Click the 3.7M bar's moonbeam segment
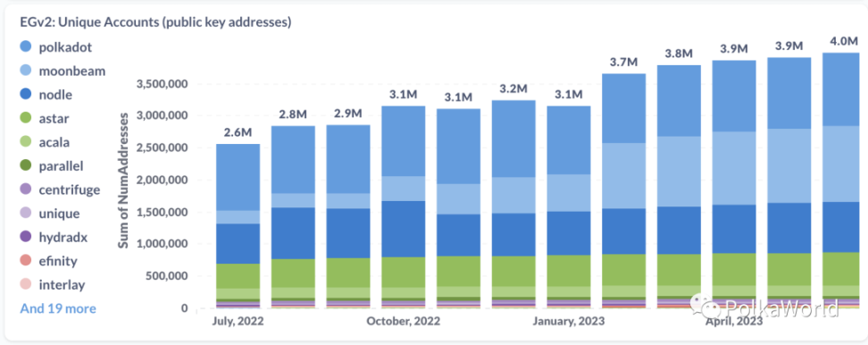This screenshot has width=868, height=345. pos(623,176)
